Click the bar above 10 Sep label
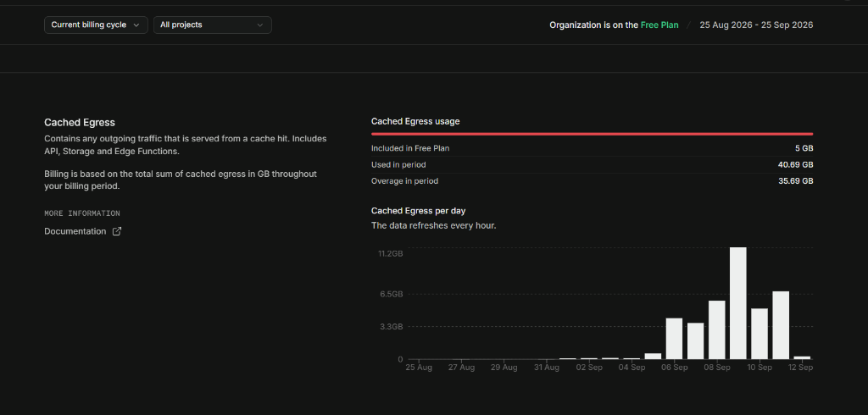 759,334
